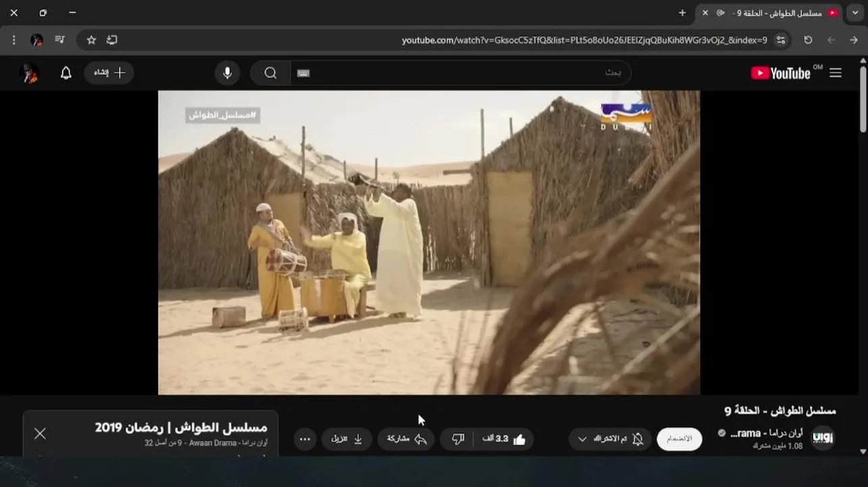Open the create (إنشاء) button
Image resolution: width=868 pixels, height=487 pixels.
point(109,73)
